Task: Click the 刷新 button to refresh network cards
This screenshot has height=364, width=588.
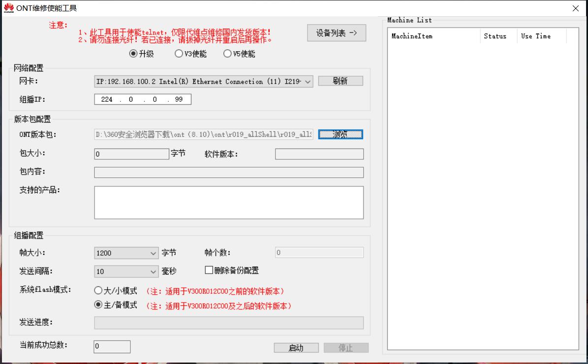Action: (340, 81)
